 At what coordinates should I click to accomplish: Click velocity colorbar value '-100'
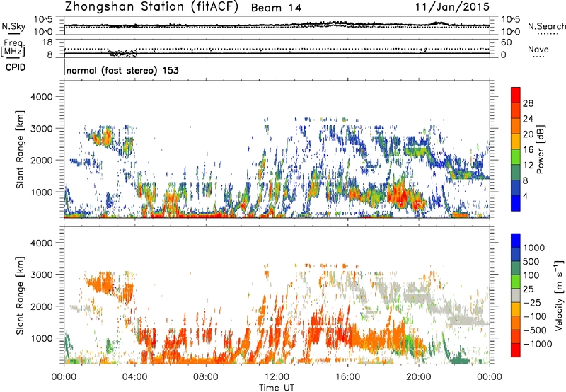coord(535,316)
